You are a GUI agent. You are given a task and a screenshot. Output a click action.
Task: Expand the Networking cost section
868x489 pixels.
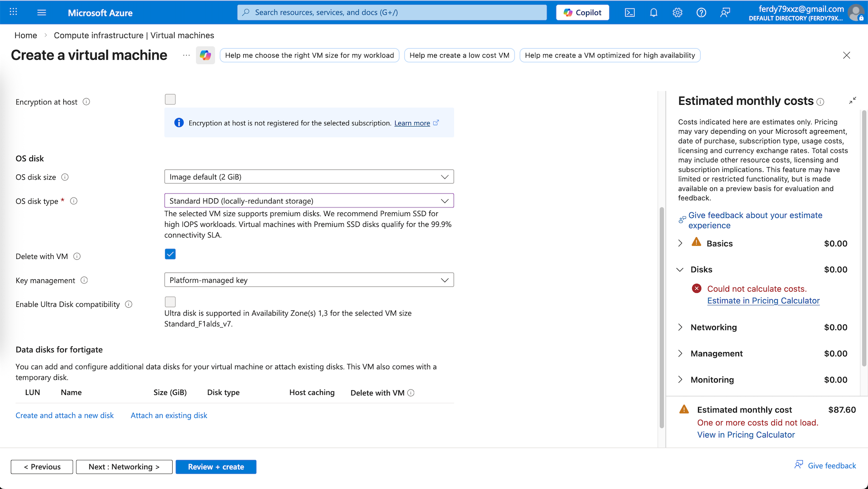click(680, 327)
